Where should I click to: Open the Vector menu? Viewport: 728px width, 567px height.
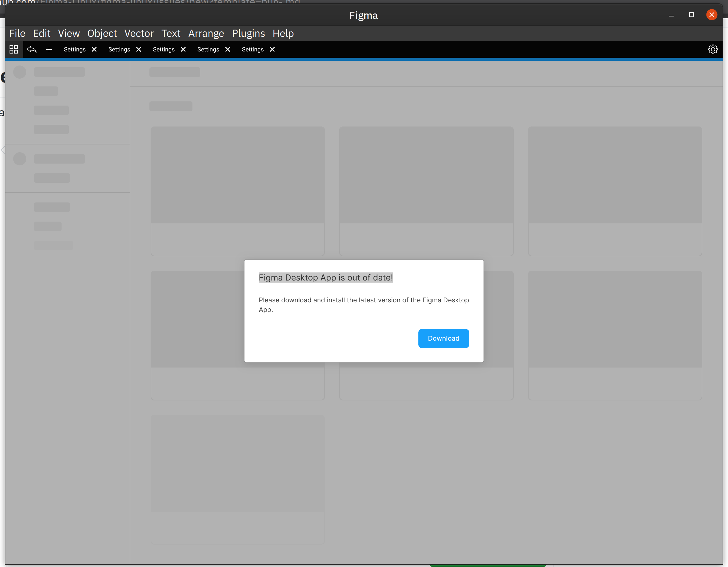[139, 33]
